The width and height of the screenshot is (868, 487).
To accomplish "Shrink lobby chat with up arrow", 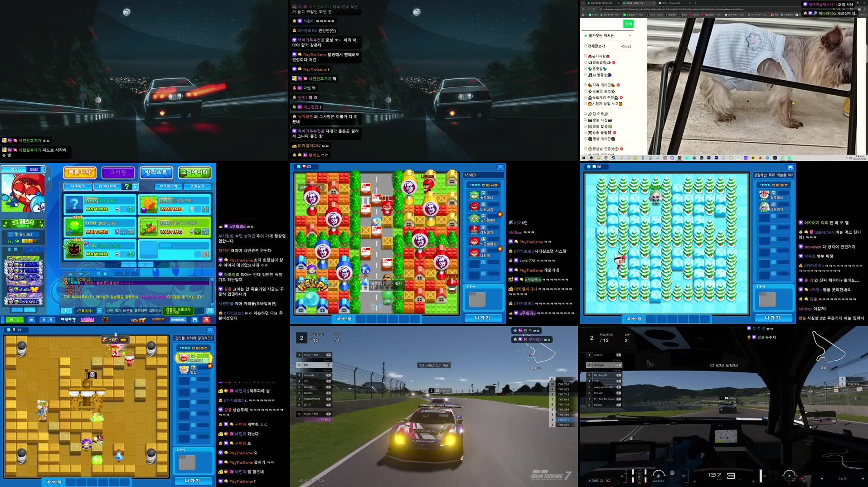I will [x=70, y=274].
